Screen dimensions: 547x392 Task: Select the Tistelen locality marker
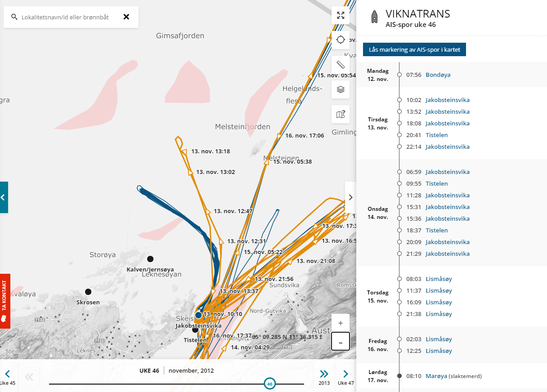click(x=195, y=330)
